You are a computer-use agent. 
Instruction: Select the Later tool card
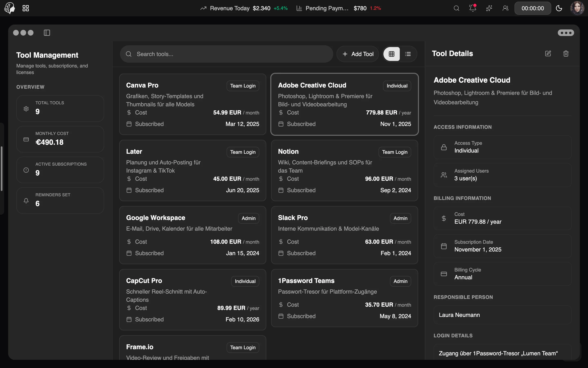coord(193,170)
